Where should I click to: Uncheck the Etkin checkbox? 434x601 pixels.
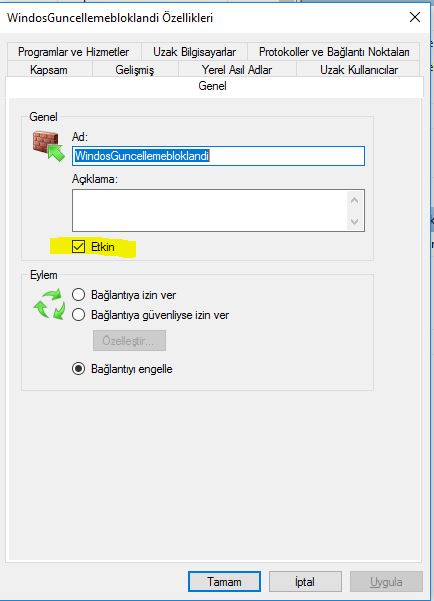79,247
